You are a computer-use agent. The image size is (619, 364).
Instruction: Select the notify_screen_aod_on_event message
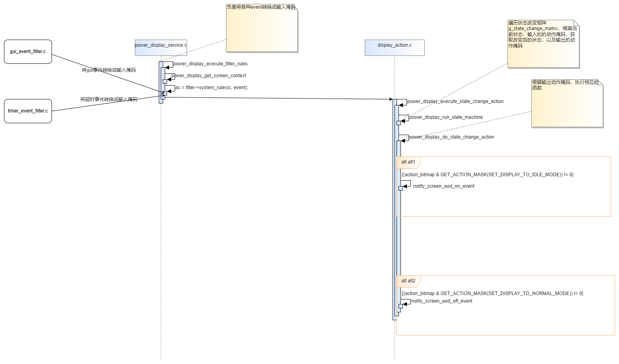(x=444, y=186)
